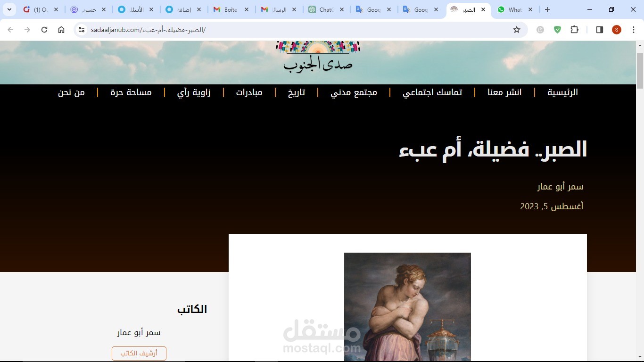Click سمر أبو عمار in author sidebar
644x362 pixels.
point(139,333)
